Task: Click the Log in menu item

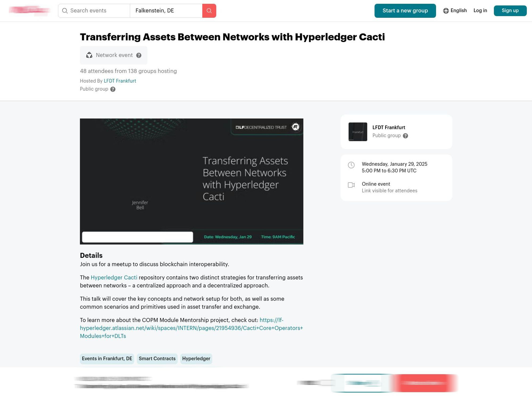Action: click(x=480, y=10)
